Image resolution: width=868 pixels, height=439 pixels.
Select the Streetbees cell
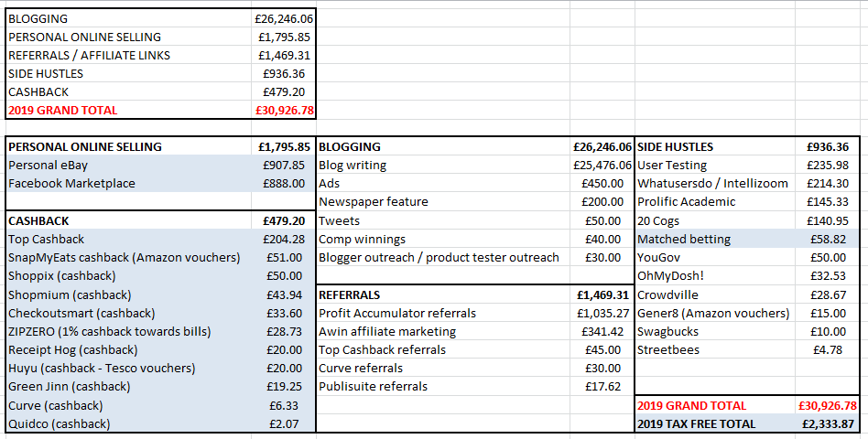click(x=715, y=349)
